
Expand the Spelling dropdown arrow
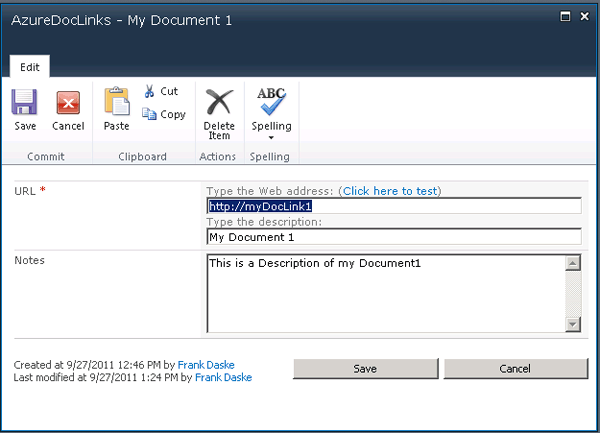(271, 138)
